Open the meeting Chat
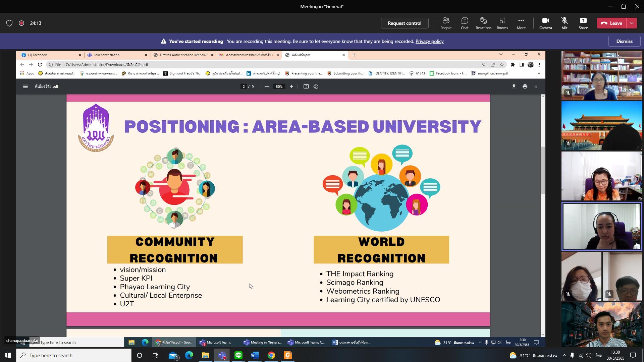The height and width of the screenshot is (362, 644). tap(465, 23)
